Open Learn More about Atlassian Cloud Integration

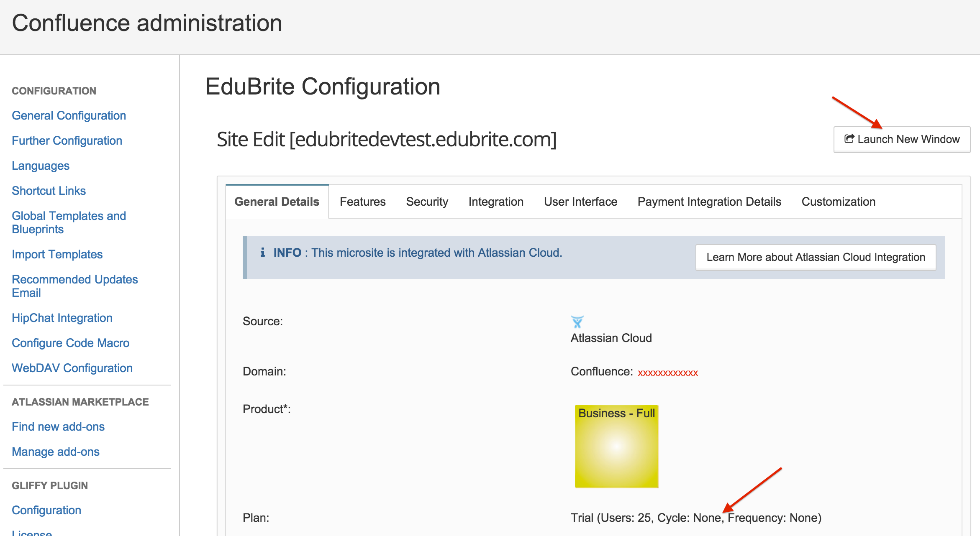(x=815, y=257)
